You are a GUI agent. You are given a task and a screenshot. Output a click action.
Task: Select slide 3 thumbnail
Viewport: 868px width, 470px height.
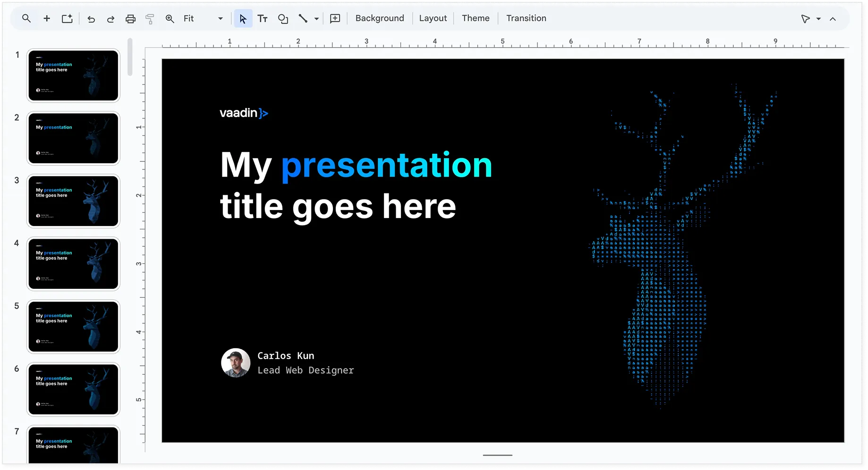click(x=73, y=201)
